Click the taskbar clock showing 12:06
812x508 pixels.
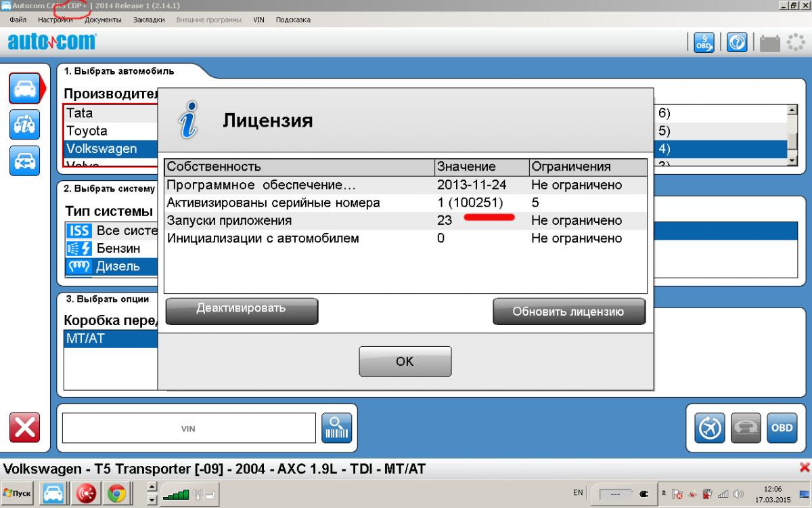click(771, 488)
